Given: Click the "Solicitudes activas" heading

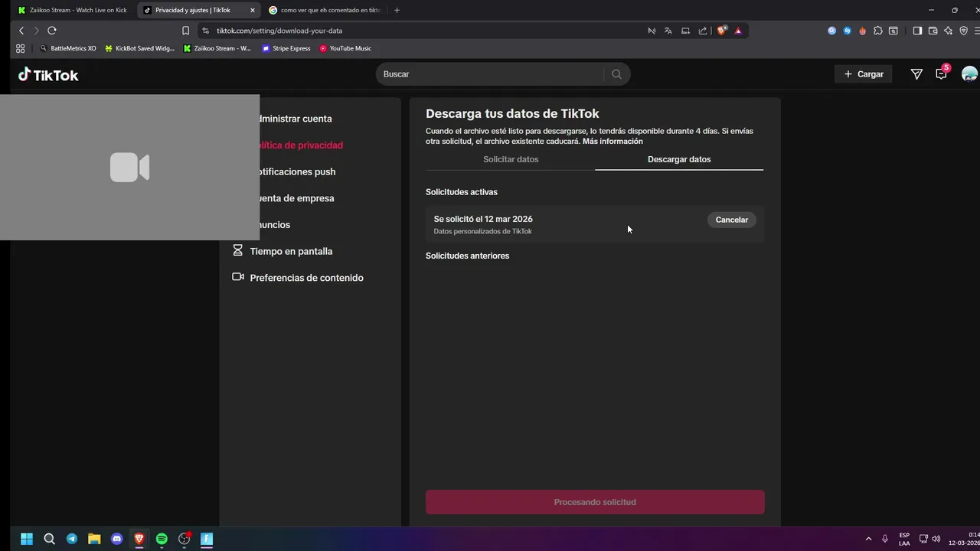Looking at the screenshot, I should pos(461,192).
